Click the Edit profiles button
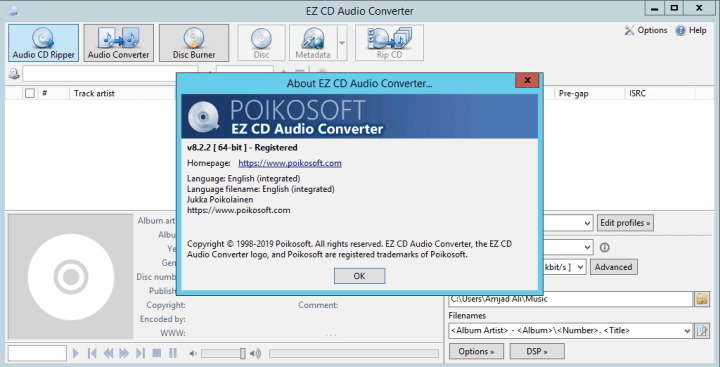720x367 pixels. click(x=625, y=223)
